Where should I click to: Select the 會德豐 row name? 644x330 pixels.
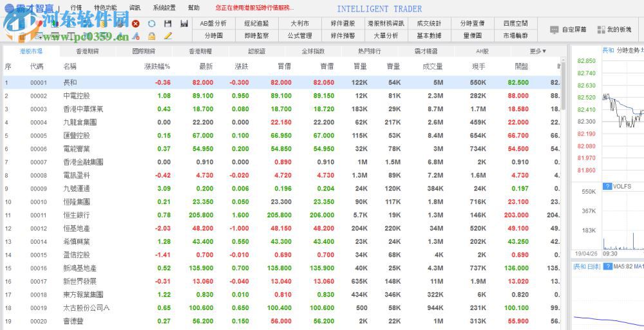point(73,321)
